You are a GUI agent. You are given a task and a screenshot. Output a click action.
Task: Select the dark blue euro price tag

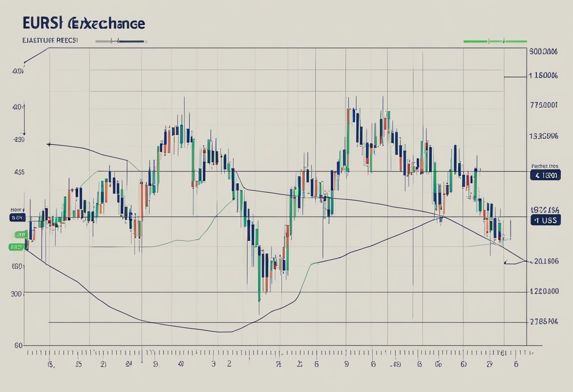click(x=545, y=176)
